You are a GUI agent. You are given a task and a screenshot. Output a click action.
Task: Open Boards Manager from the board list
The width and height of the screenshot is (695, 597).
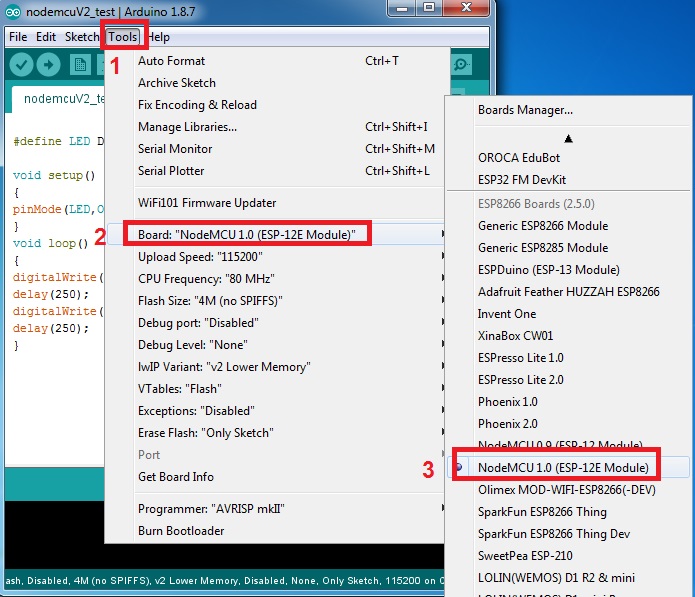click(525, 109)
